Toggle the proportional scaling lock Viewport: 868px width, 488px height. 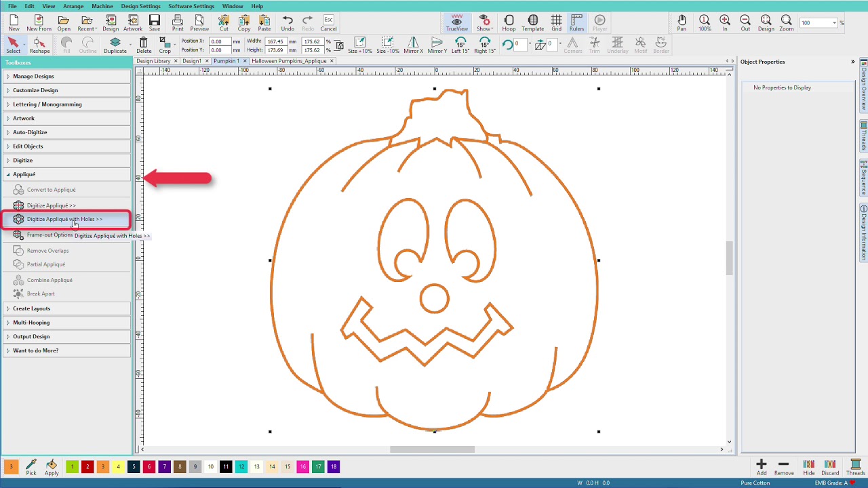(339, 45)
